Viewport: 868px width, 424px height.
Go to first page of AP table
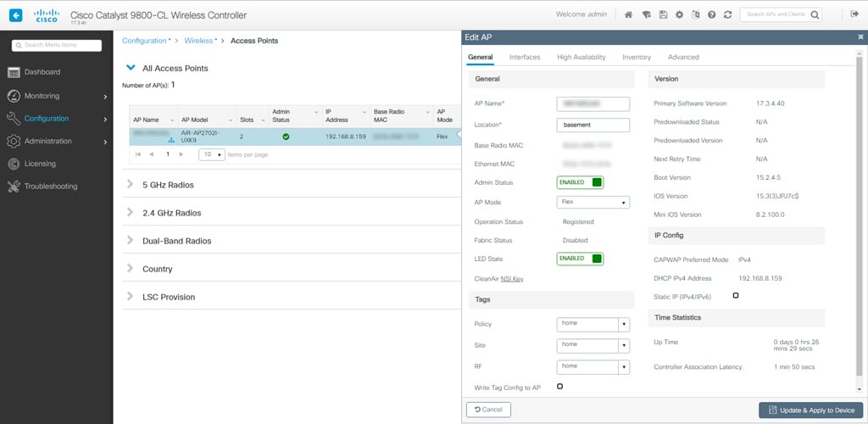pyautogui.click(x=138, y=154)
